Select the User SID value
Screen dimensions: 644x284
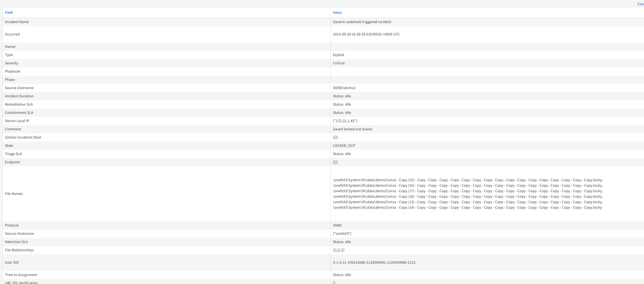click(x=374, y=262)
